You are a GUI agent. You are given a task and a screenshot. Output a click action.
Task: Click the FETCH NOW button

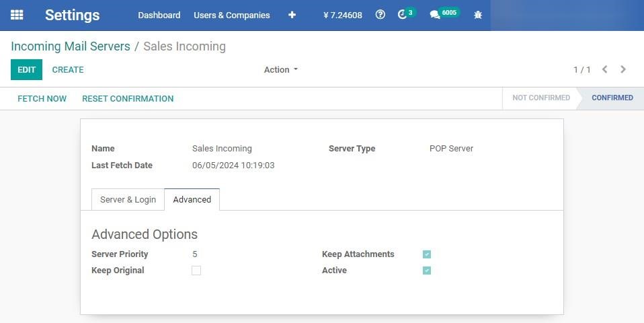pyautogui.click(x=42, y=99)
